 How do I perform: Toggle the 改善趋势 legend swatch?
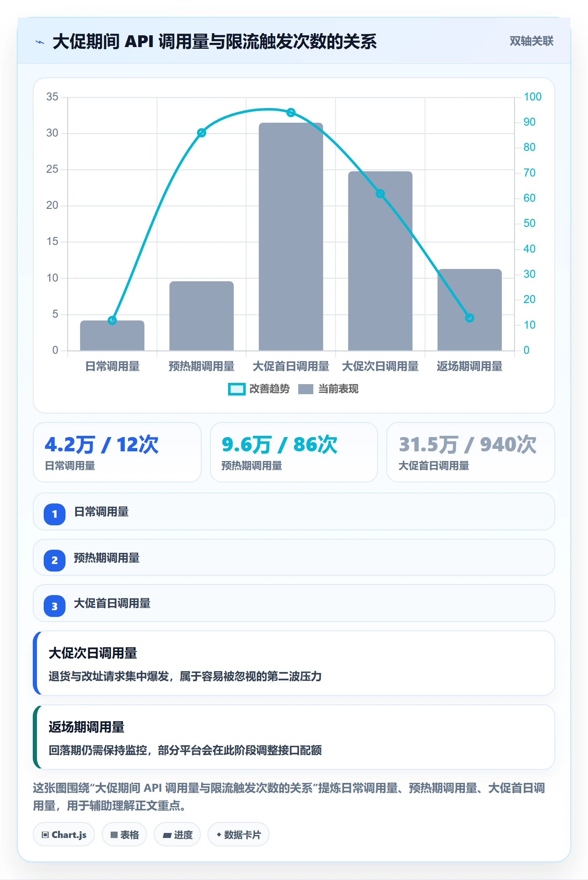(236, 389)
